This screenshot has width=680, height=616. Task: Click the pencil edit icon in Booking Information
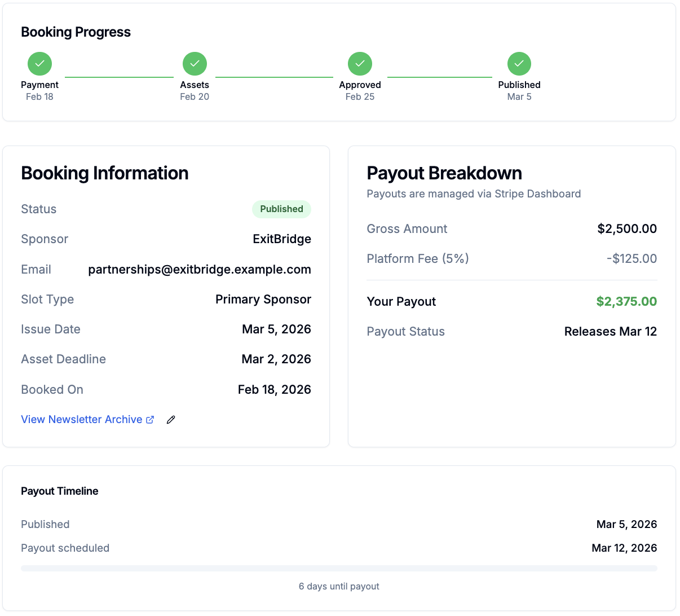(x=171, y=419)
